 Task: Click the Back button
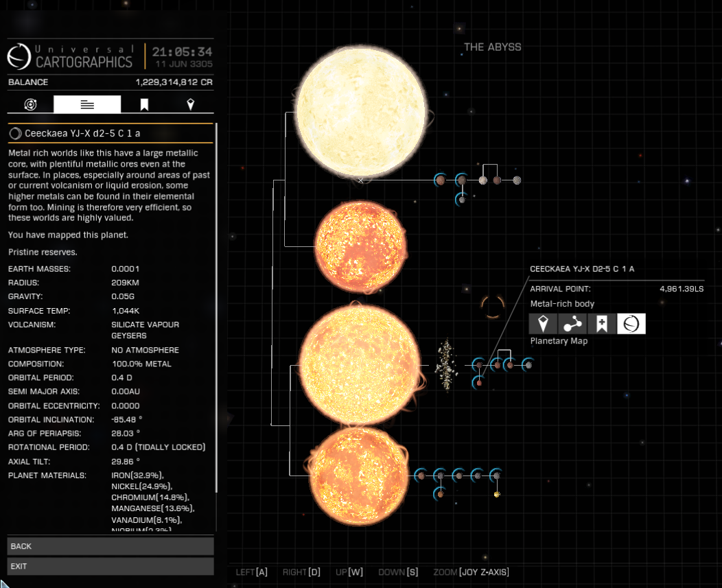click(x=110, y=546)
